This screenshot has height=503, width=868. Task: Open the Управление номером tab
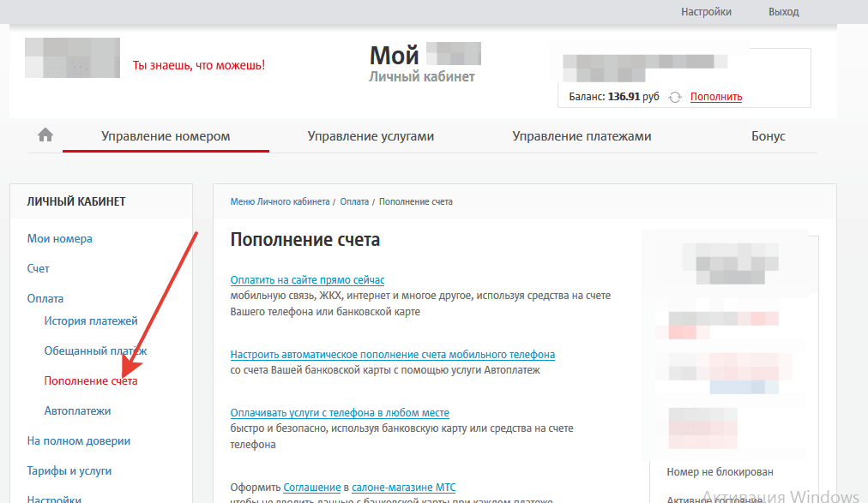click(x=166, y=136)
